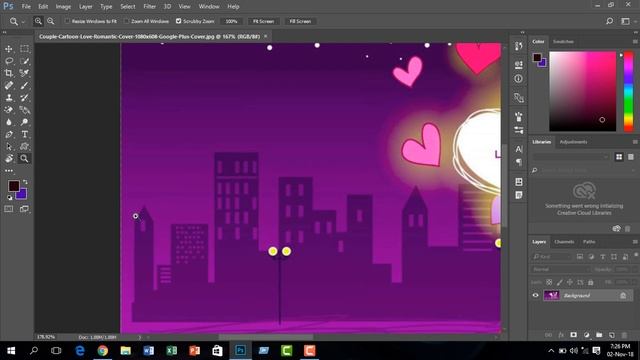The height and width of the screenshot is (360, 640).
Task: Open Chrome from the taskbar
Action: (102, 351)
